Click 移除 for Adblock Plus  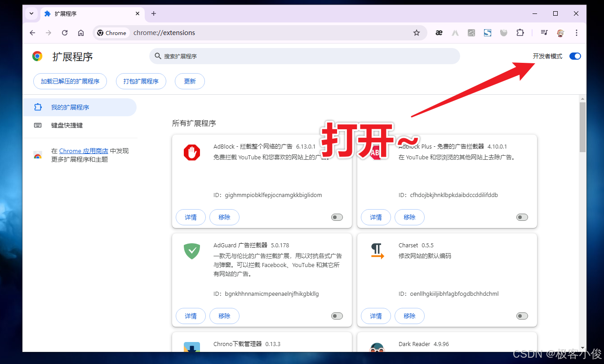tap(409, 217)
